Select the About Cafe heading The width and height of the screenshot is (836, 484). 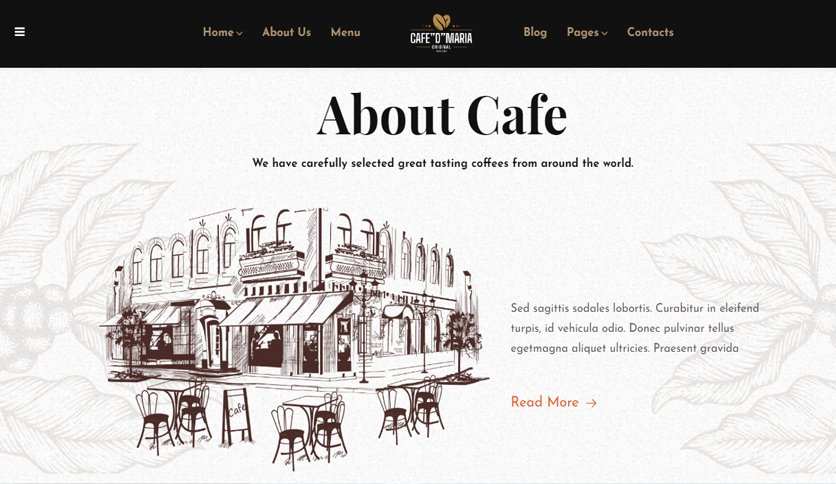point(441,115)
